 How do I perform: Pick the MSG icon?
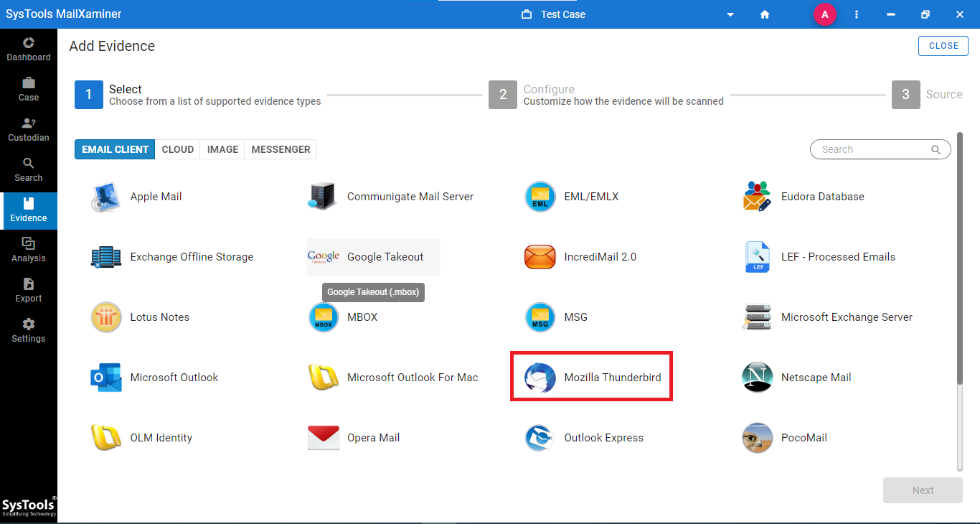pyautogui.click(x=540, y=317)
